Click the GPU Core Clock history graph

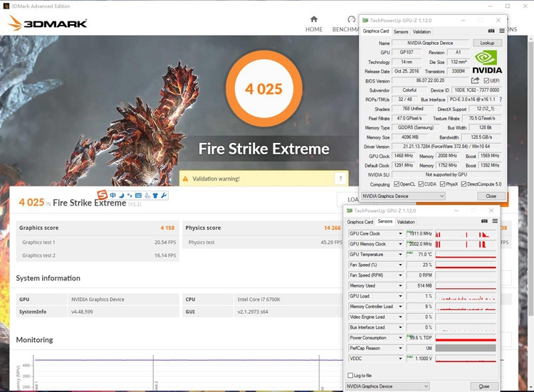pos(466,234)
